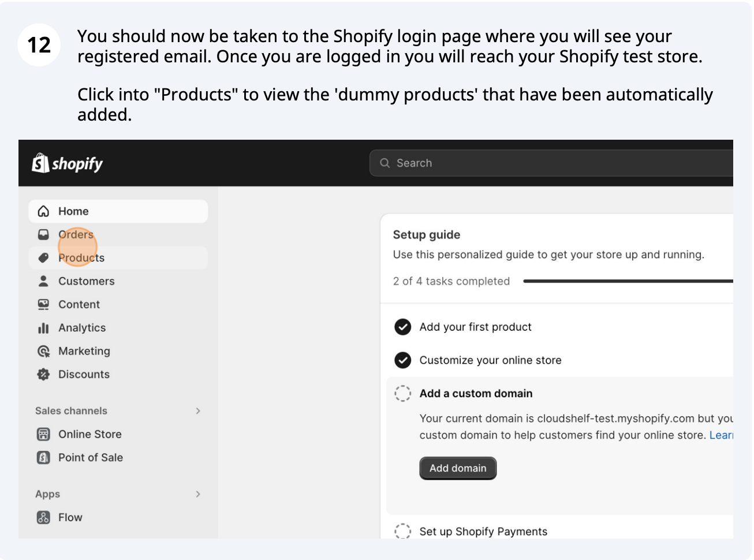Click the search magnifier icon
This screenshot has height=560, width=754.
[x=385, y=163]
